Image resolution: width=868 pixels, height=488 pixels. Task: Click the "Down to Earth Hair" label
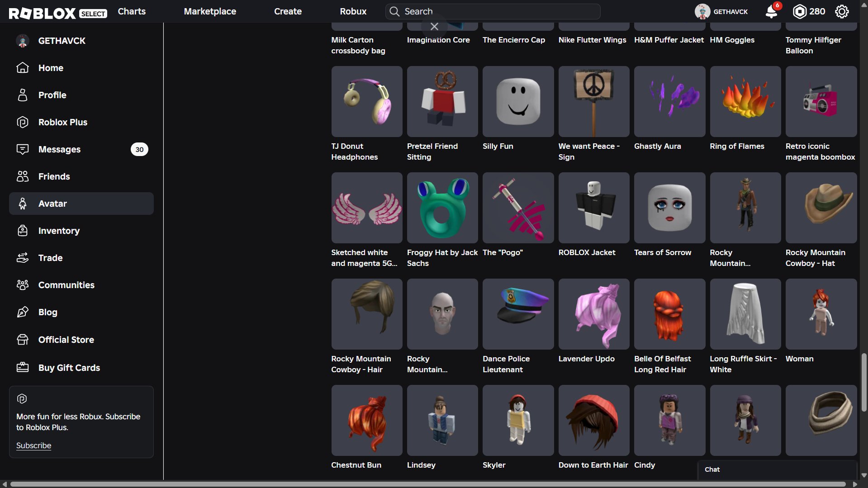[x=593, y=465]
